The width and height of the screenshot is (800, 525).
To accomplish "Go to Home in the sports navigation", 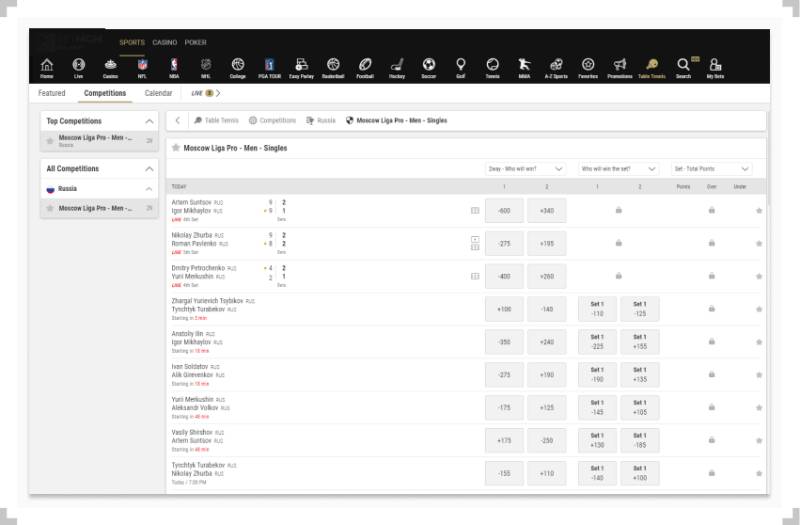I will (47, 68).
